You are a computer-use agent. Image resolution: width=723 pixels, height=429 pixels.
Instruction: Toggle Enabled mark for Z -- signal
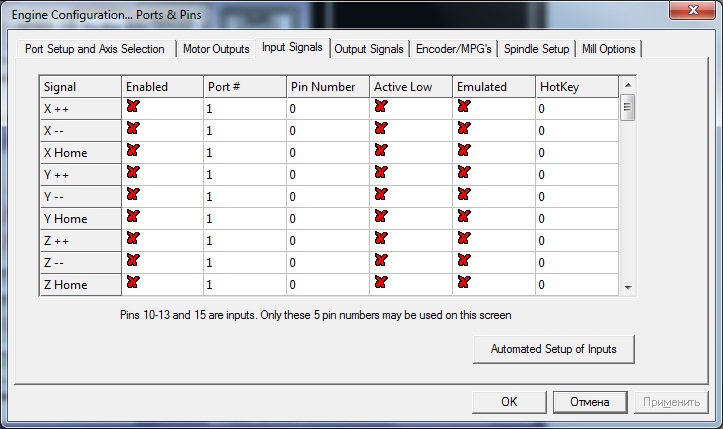click(133, 260)
